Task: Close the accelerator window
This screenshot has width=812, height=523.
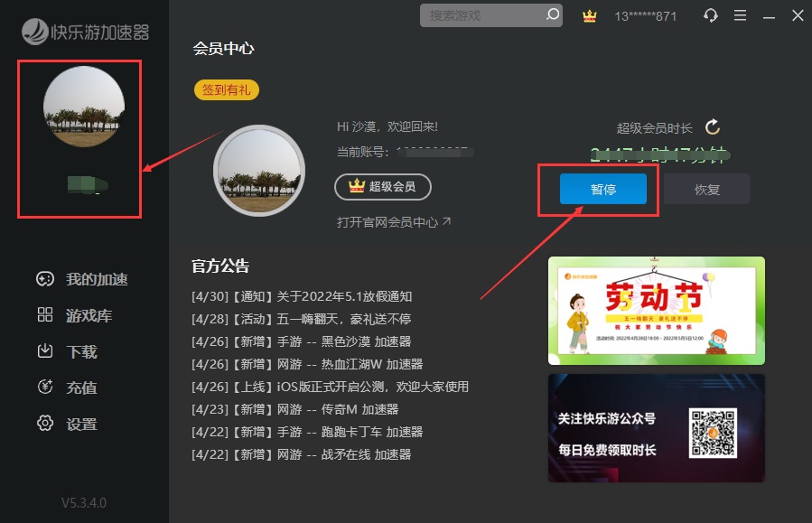Action: tap(798, 15)
